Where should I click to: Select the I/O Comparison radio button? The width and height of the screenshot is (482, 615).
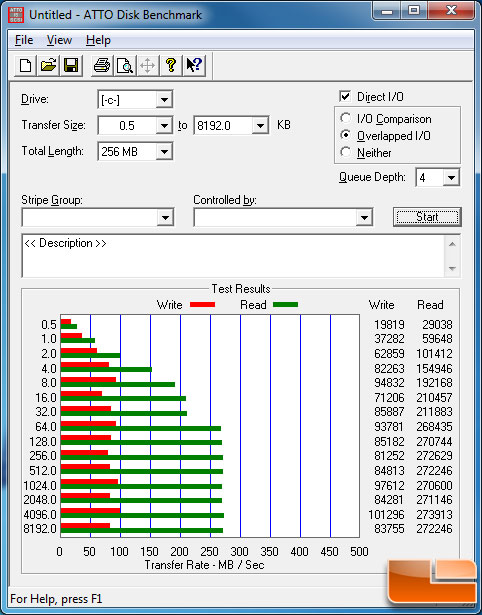coord(346,118)
